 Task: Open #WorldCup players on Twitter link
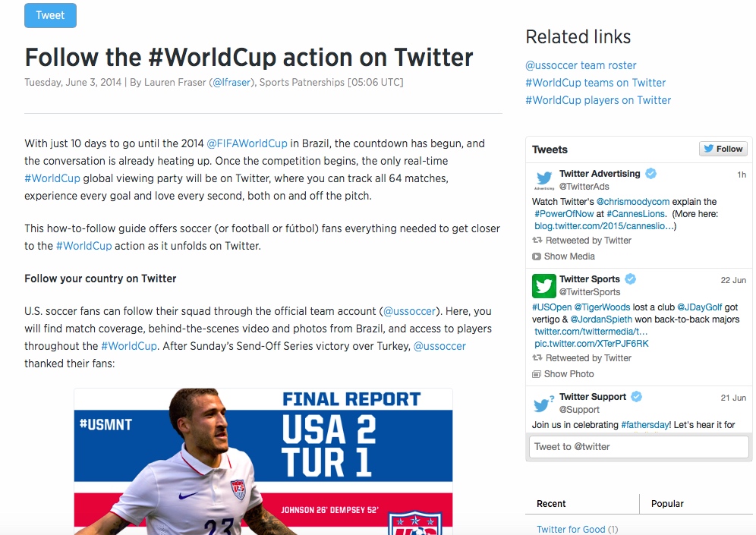598,100
